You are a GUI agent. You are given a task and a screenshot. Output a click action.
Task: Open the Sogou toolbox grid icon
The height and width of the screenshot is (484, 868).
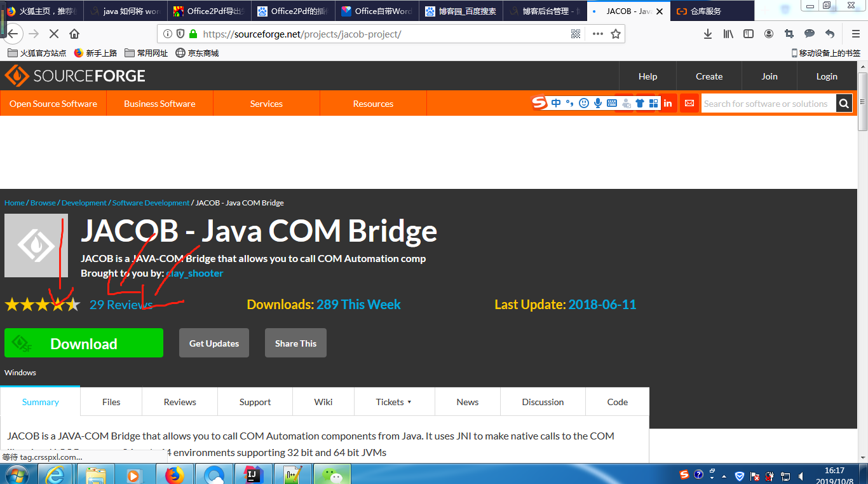(x=653, y=103)
